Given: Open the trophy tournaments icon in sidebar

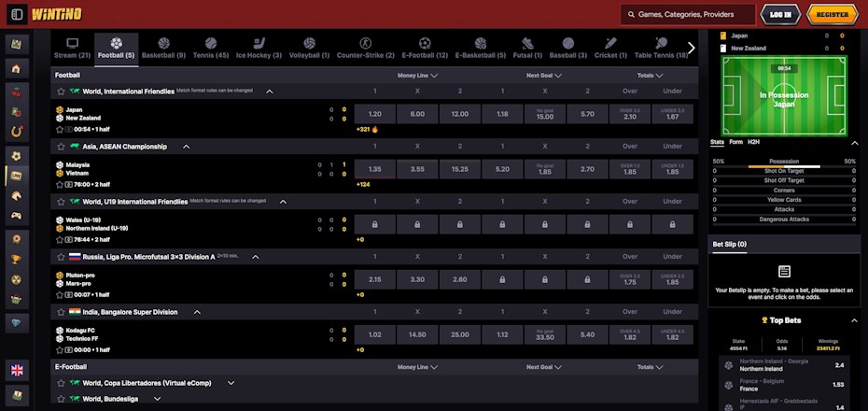Looking at the screenshot, I should (x=17, y=260).
